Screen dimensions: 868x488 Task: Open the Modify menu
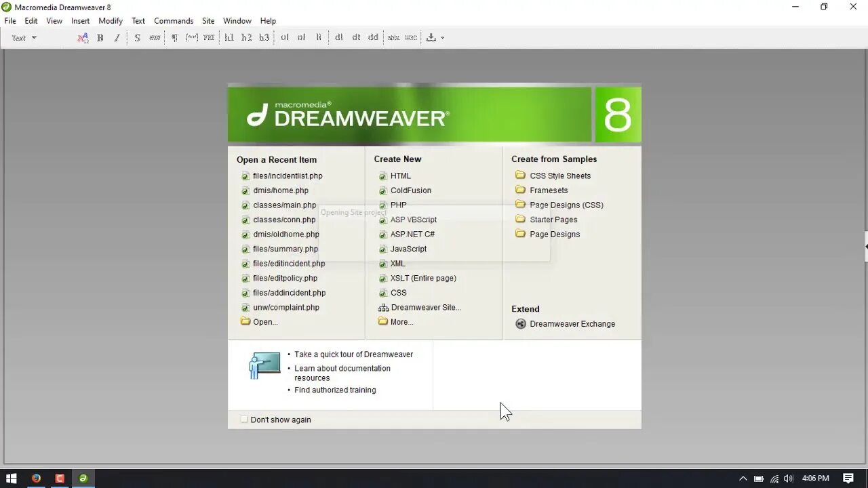point(111,21)
